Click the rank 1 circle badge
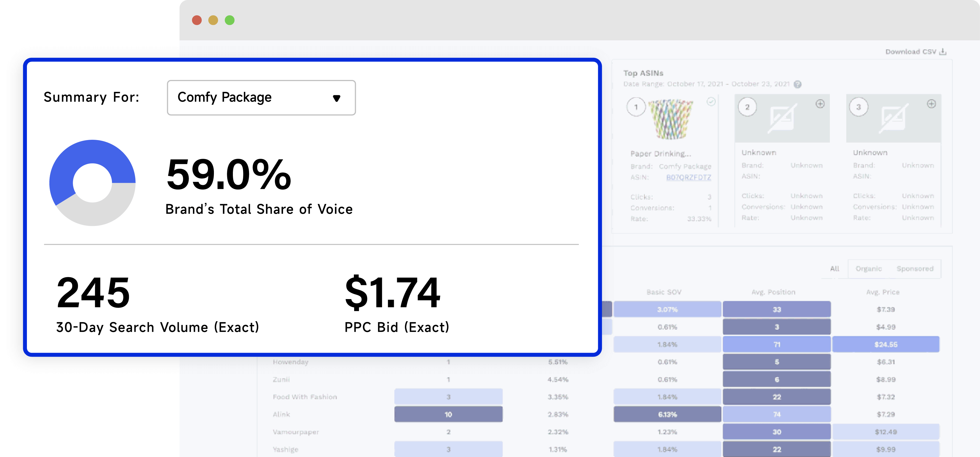 636,107
